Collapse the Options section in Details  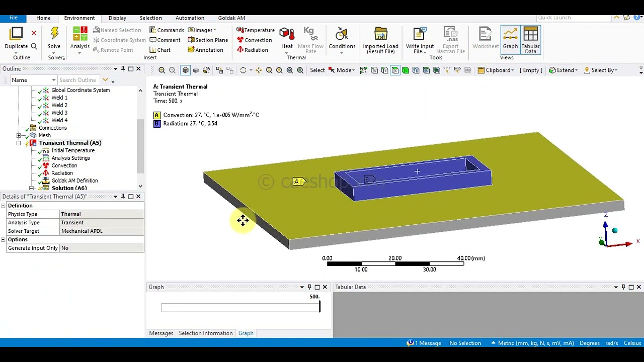[3, 240]
